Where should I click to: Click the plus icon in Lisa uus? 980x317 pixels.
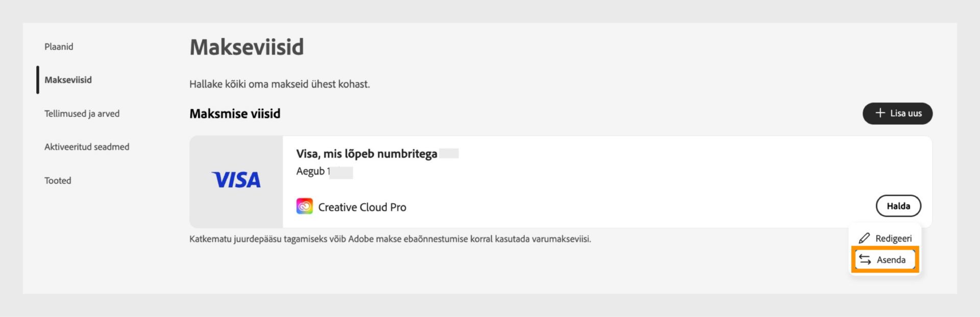click(880, 113)
